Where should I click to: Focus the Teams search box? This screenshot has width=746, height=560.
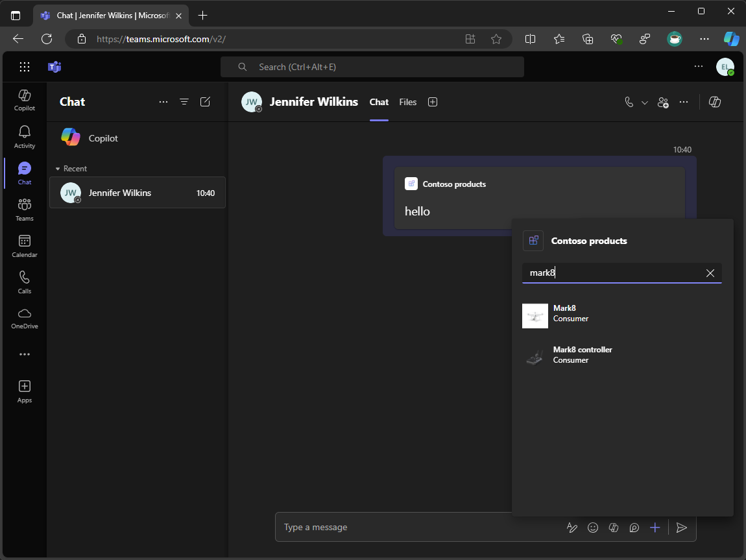click(x=372, y=67)
